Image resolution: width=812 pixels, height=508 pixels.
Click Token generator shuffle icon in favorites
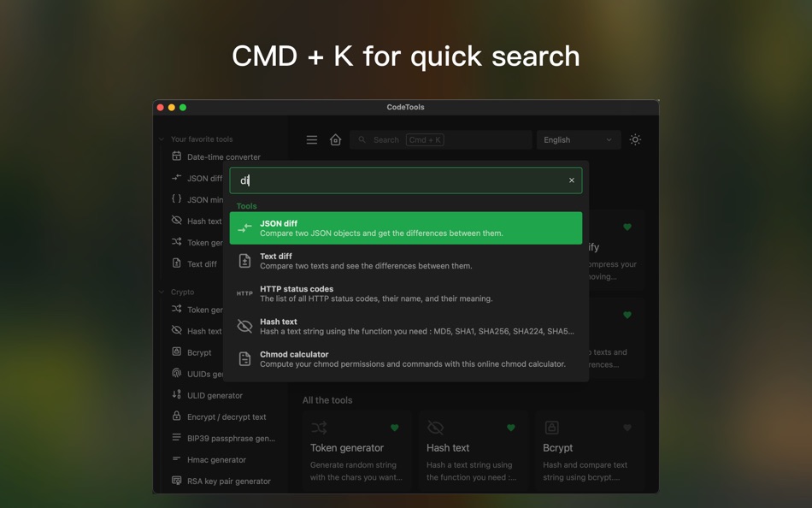pyautogui.click(x=177, y=242)
